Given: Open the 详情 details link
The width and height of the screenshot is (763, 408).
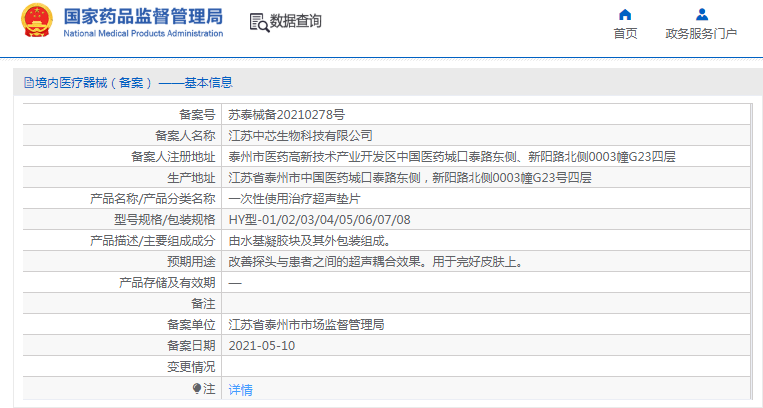Looking at the screenshot, I should click(x=240, y=389).
